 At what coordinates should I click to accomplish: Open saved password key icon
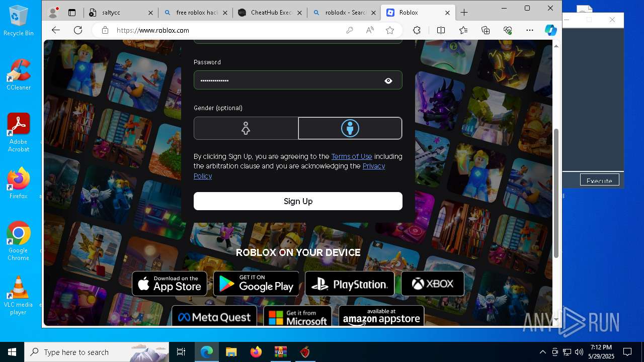point(350,30)
